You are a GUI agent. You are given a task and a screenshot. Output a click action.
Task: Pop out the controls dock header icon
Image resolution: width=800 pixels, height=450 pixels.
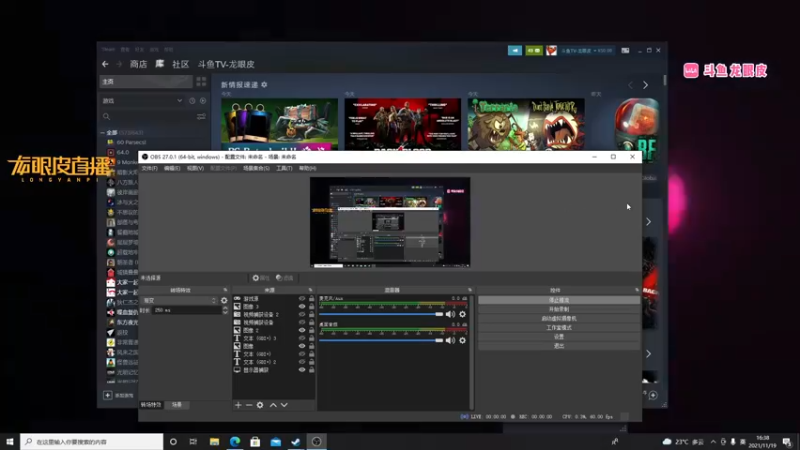[637, 290]
